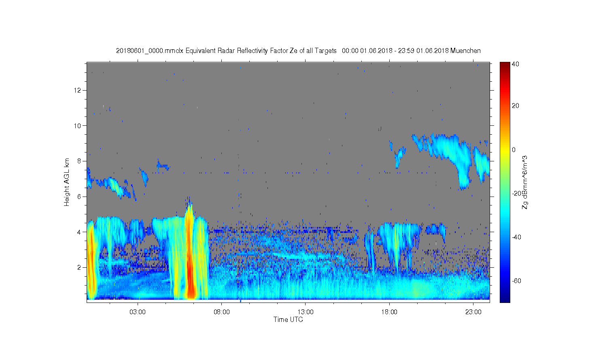Click the height axis tick label "10"
This screenshot has width=607, height=364.
[x=78, y=125]
